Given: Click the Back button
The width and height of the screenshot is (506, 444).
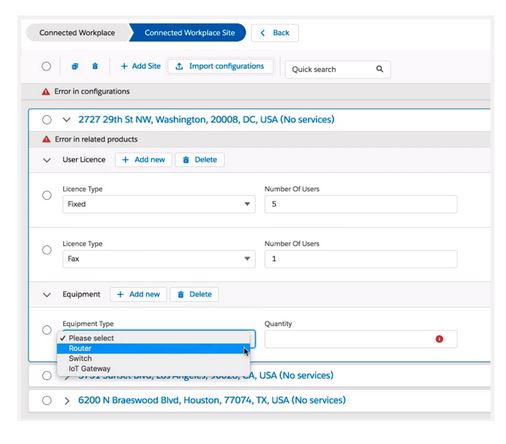Looking at the screenshot, I should point(275,33).
